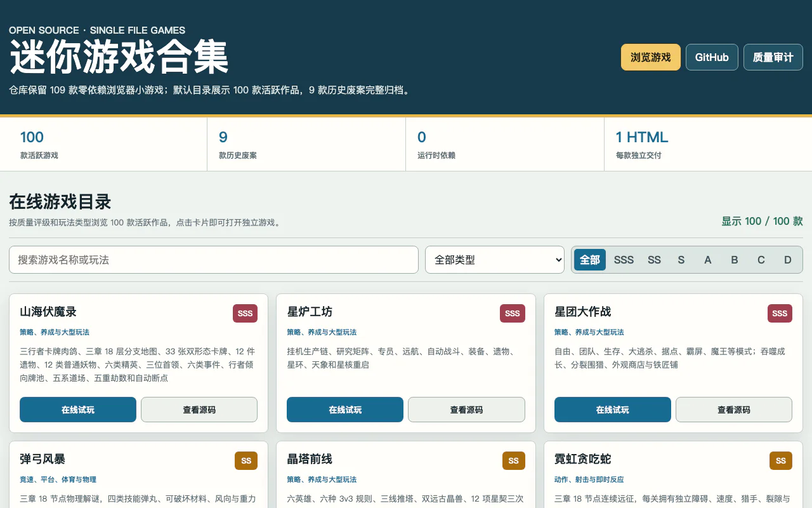Open the GitHub link in header

(712, 57)
